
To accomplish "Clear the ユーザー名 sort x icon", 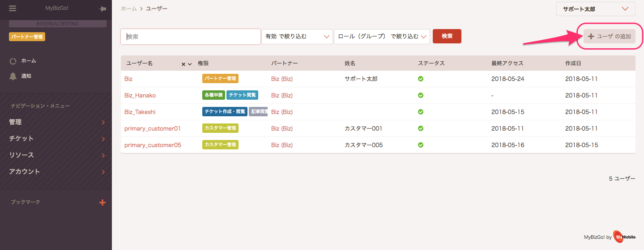I will pyautogui.click(x=183, y=64).
